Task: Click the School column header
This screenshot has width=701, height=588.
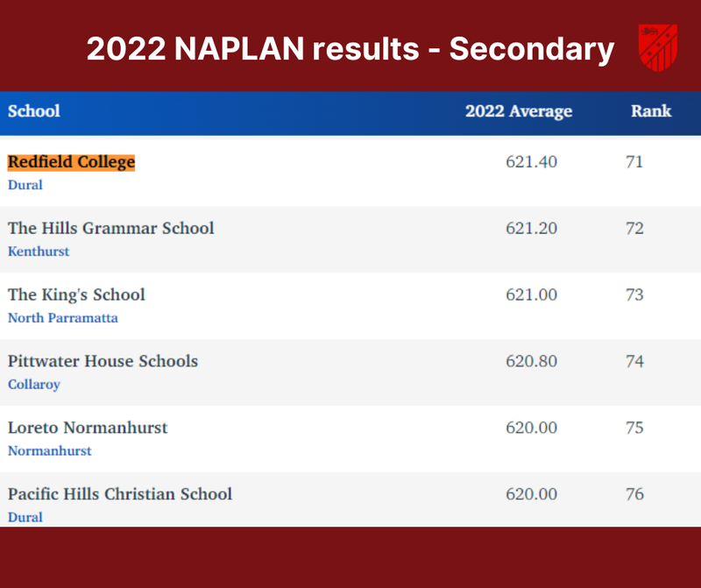Action: pyautogui.click(x=34, y=111)
